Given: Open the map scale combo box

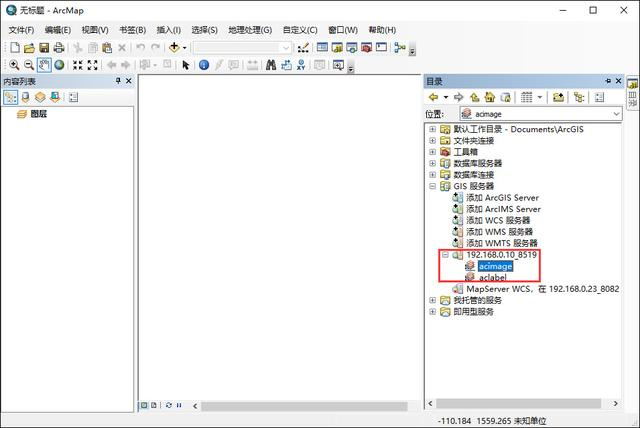Looking at the screenshot, I should point(243,48).
